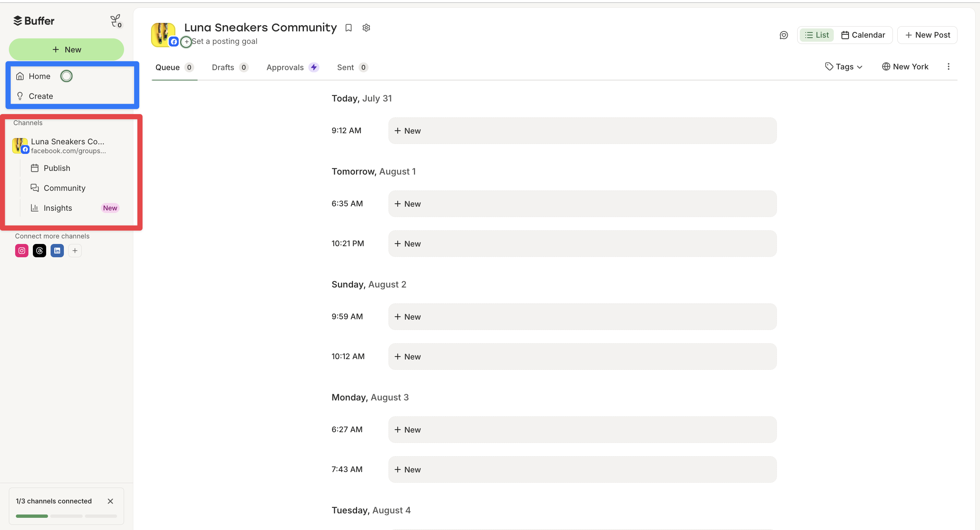This screenshot has height=530, width=980.
Task: Click the Tuesday, August 4 heading
Action: tap(371, 510)
